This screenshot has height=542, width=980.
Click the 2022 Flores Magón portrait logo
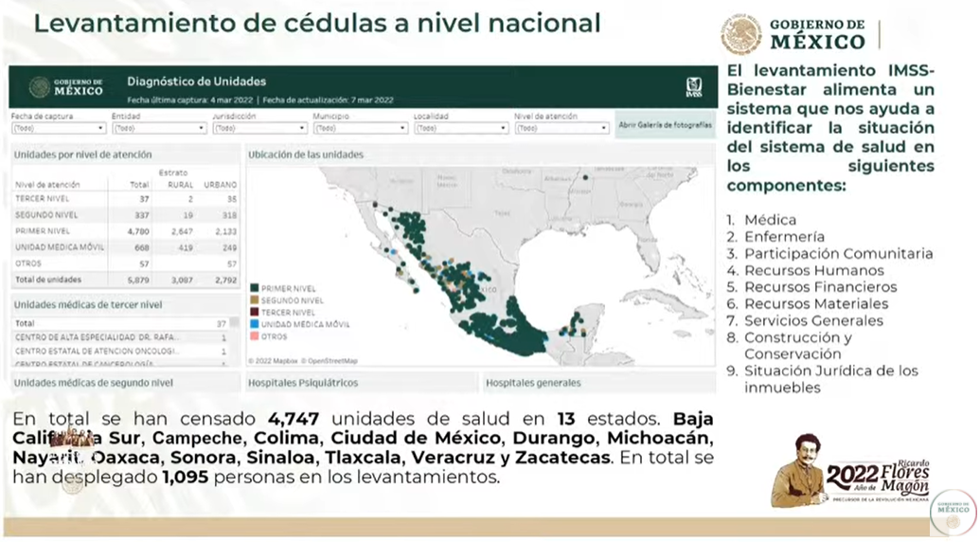point(848,470)
